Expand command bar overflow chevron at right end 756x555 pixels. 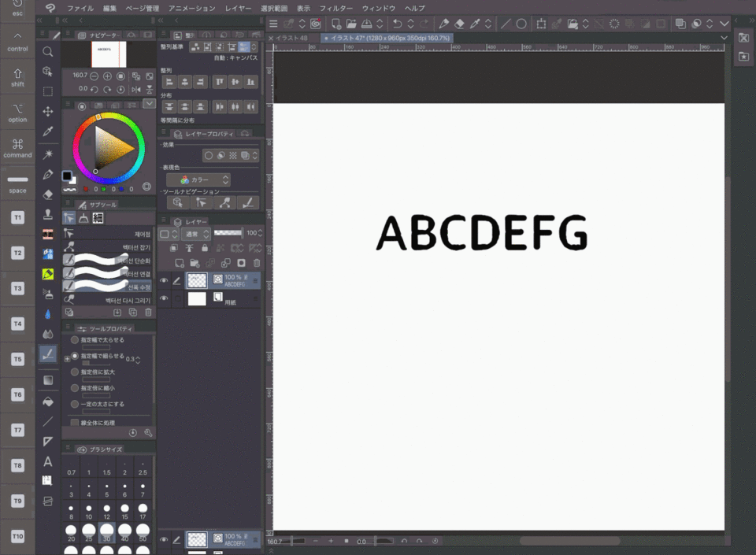(724, 24)
